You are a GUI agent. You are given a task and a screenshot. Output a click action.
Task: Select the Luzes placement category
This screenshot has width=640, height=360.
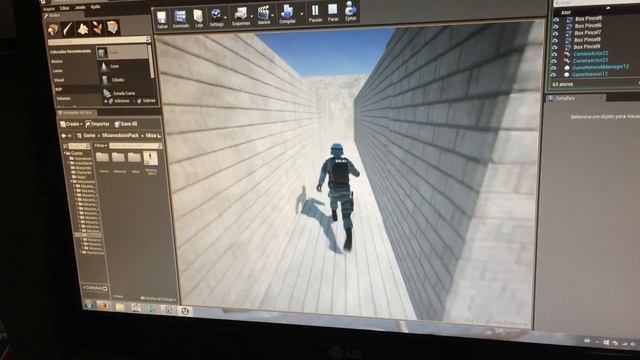[58, 71]
